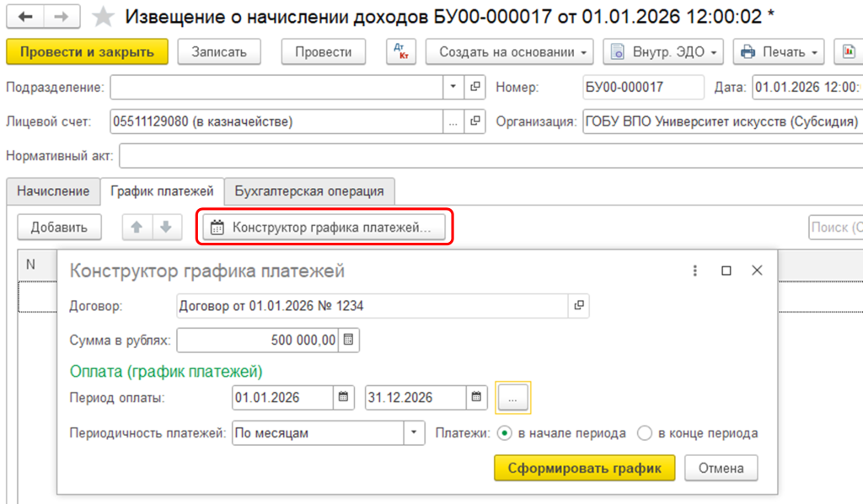
Task: Open the Внутр. ЭДО dropdown
Action: point(663,51)
